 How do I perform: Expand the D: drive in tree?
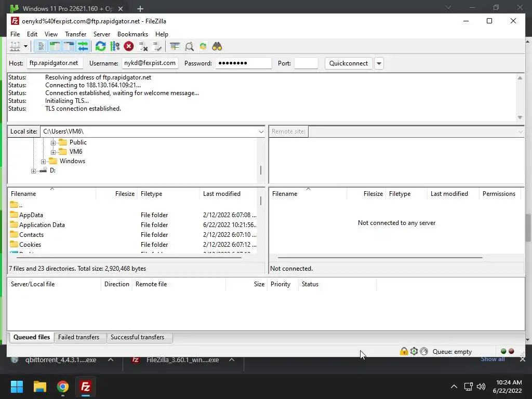(34, 171)
